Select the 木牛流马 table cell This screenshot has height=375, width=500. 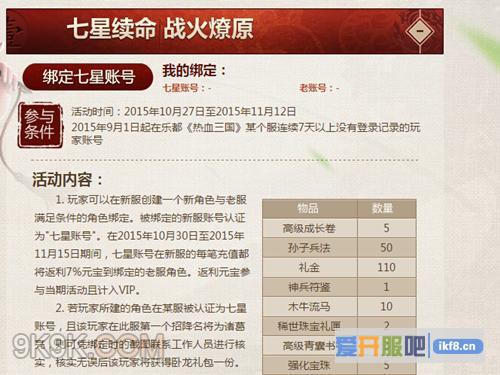310,307
